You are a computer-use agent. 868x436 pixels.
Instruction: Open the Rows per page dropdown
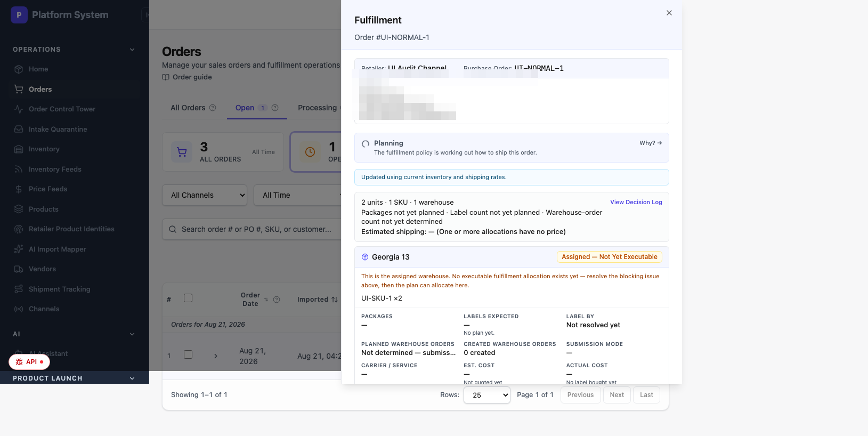coord(487,395)
